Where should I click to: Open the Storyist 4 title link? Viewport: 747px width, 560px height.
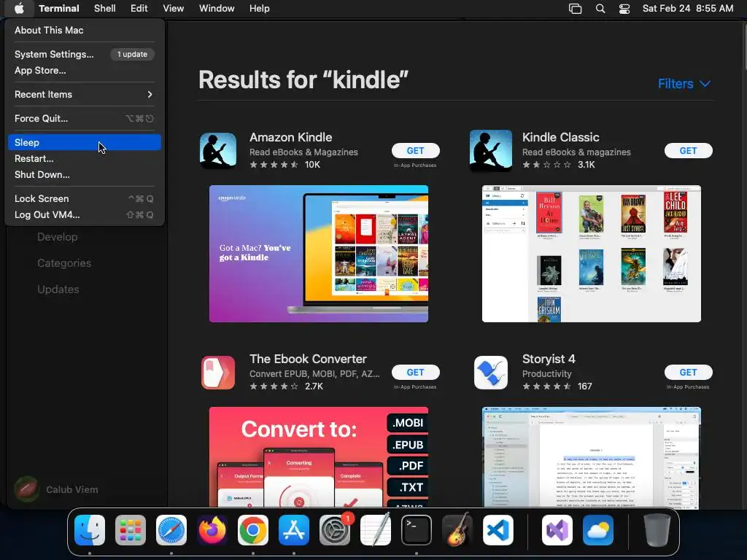[x=549, y=359]
